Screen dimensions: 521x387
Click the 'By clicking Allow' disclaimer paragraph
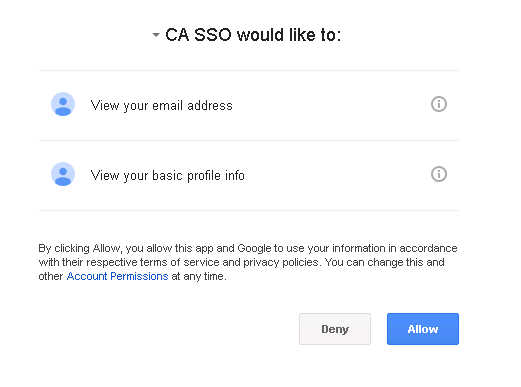(248, 262)
